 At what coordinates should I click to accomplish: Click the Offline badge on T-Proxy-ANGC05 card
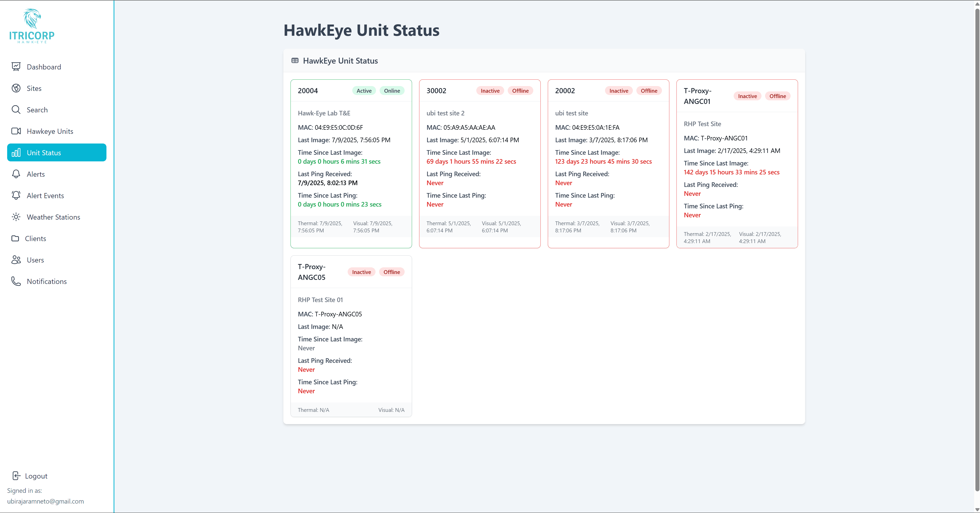point(392,272)
